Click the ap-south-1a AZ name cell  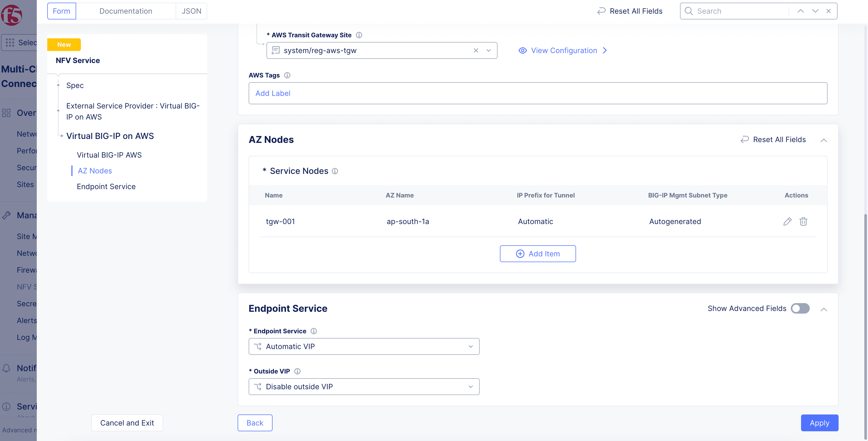tap(408, 221)
